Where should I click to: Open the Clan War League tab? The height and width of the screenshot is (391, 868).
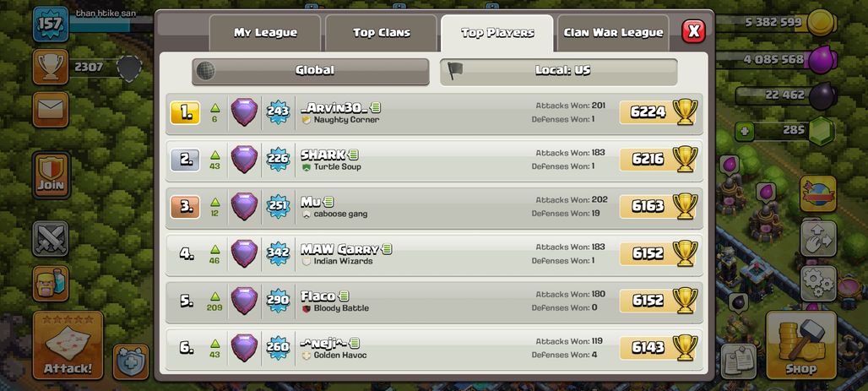click(613, 33)
